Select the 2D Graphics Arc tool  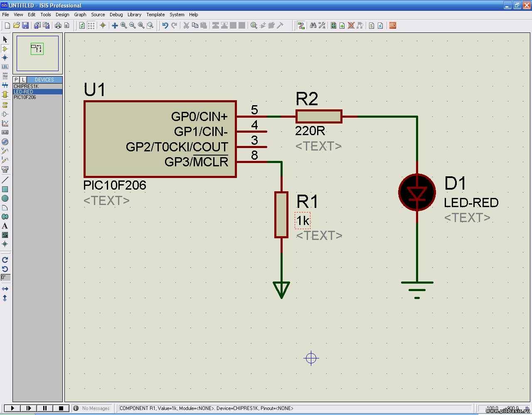(5, 207)
